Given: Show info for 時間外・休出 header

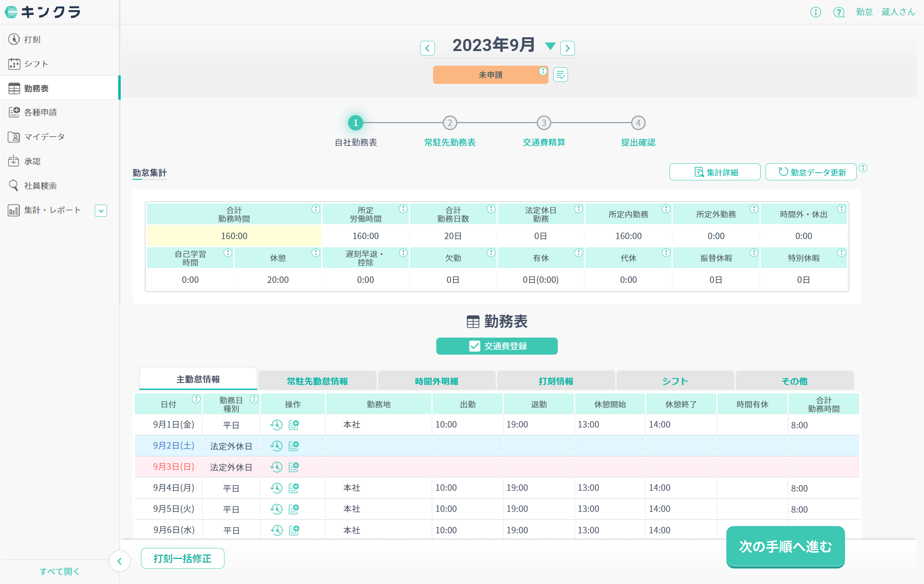Looking at the screenshot, I should (x=841, y=209).
